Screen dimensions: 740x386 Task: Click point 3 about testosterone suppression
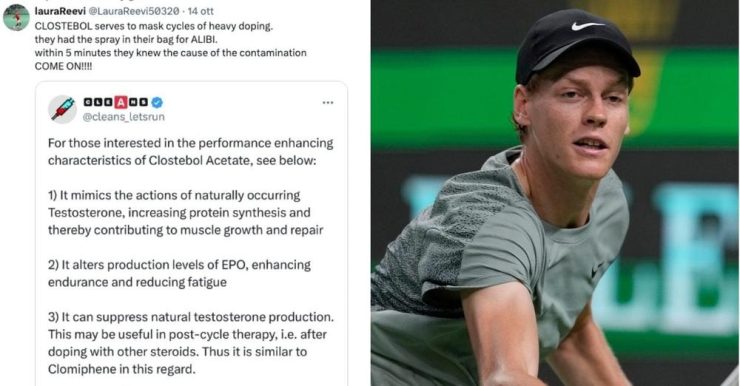click(191, 343)
